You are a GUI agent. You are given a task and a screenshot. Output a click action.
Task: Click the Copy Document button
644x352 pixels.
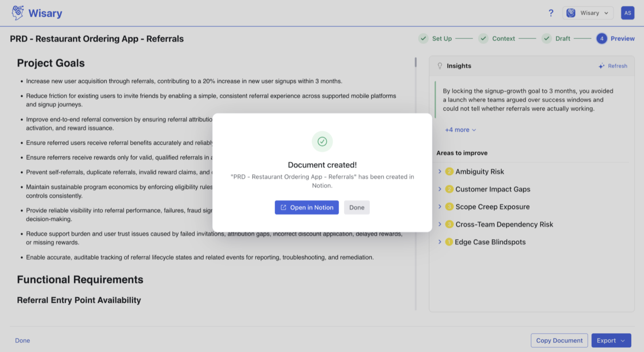559,340
